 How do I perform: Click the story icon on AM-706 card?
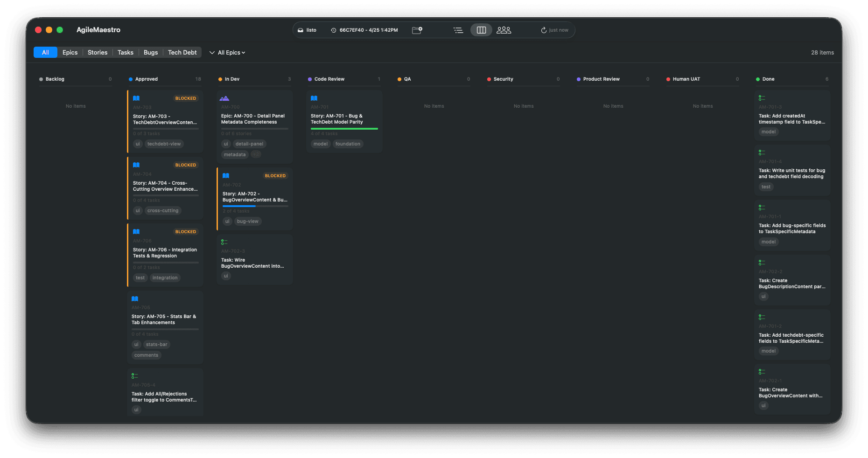(x=136, y=232)
